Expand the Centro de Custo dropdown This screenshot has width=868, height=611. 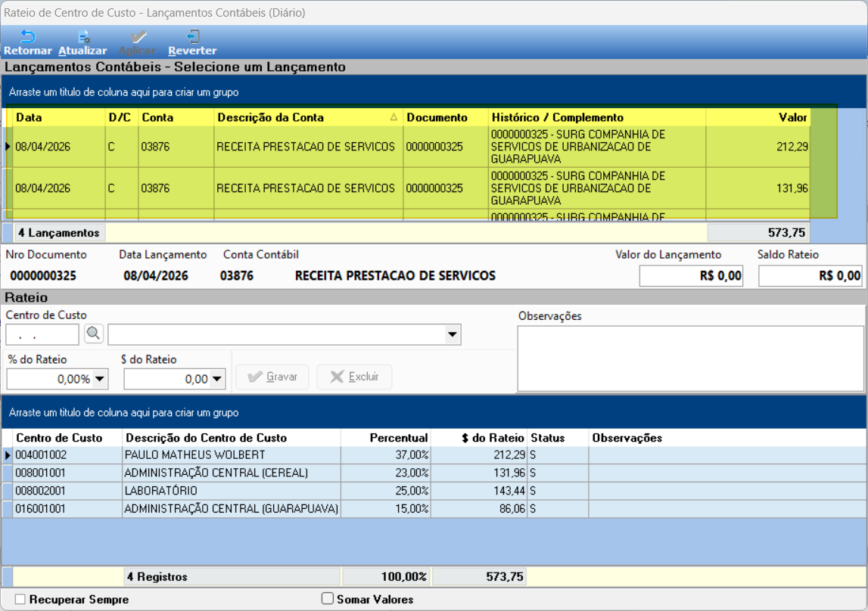click(453, 334)
